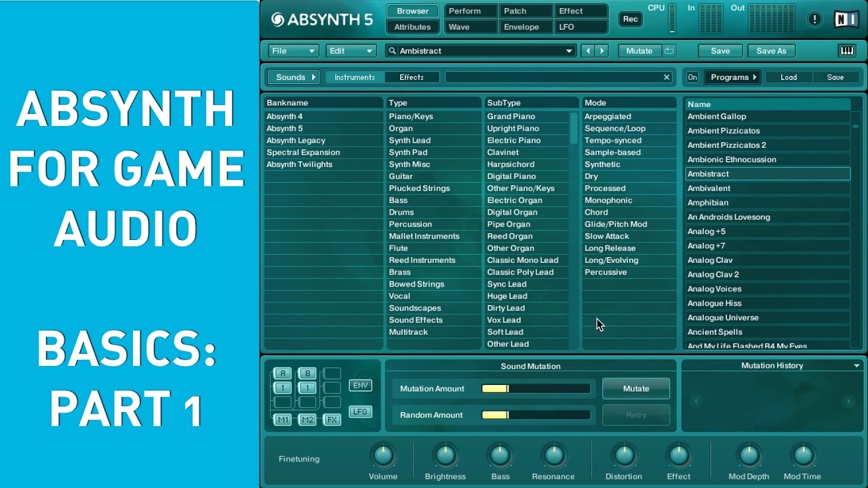Select Grand Piano in the SubType column
The height and width of the screenshot is (488, 868).
pyautogui.click(x=528, y=117)
